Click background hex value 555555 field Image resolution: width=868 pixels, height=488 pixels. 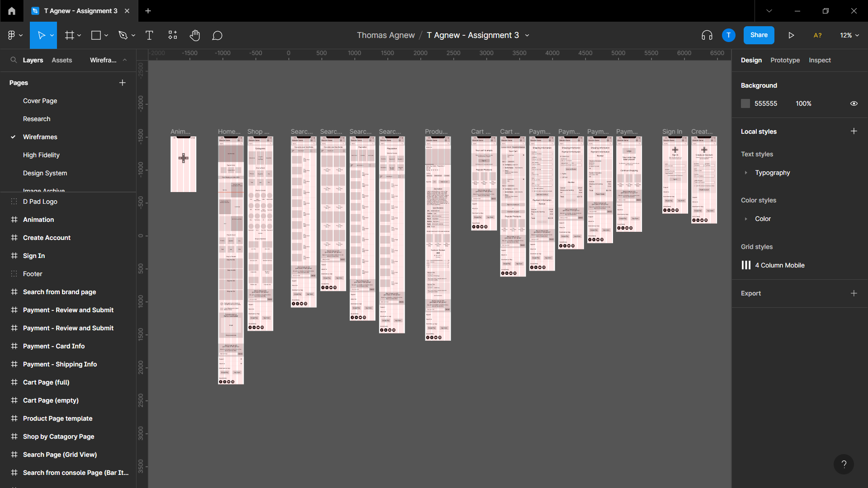pos(766,103)
